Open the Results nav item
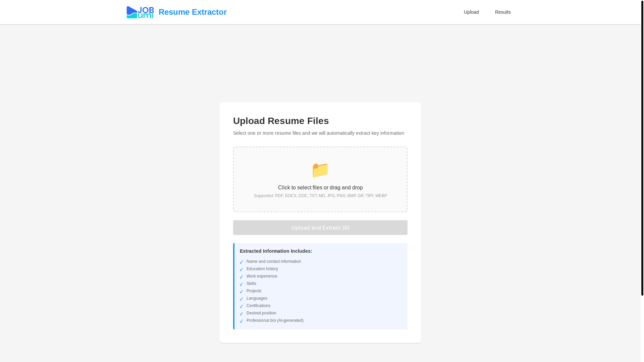Screen dimensions: 644x362 click(x=503, y=12)
